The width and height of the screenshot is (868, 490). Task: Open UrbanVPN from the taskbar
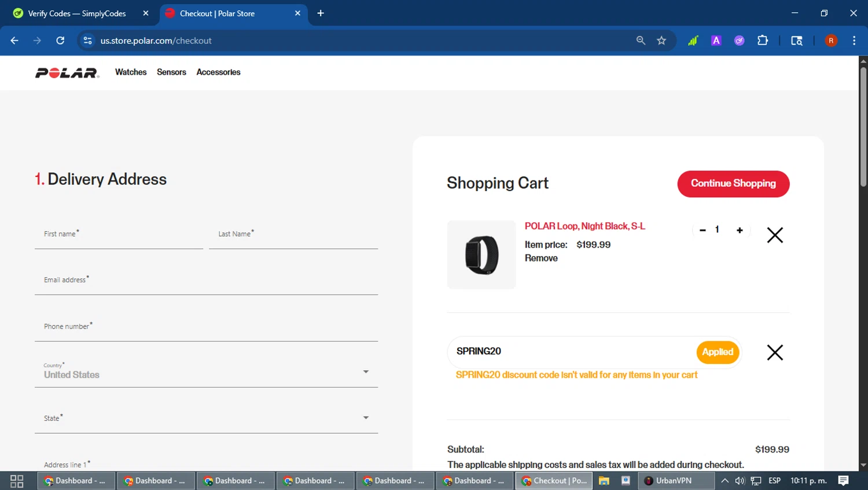point(676,481)
